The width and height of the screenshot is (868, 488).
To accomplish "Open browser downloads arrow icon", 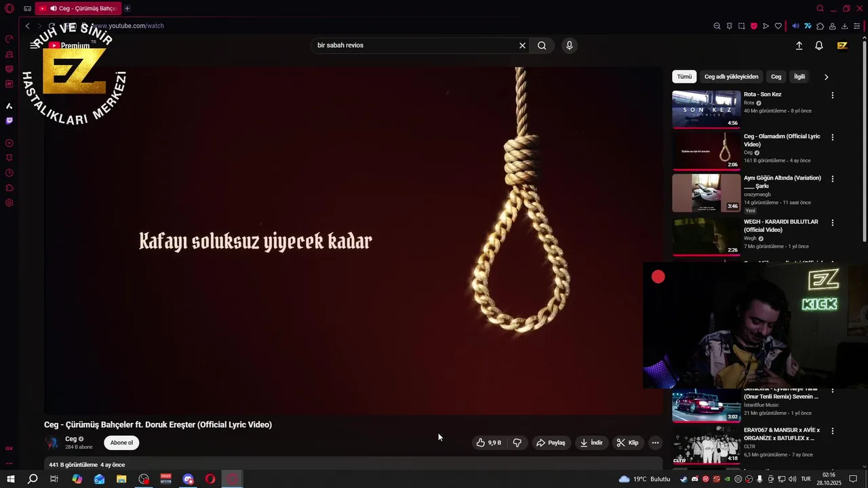I will pos(844,26).
